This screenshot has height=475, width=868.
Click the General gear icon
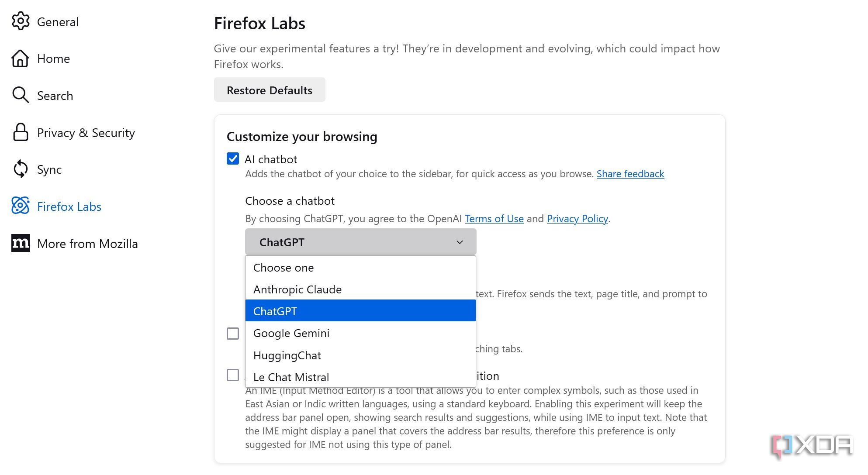pos(21,21)
